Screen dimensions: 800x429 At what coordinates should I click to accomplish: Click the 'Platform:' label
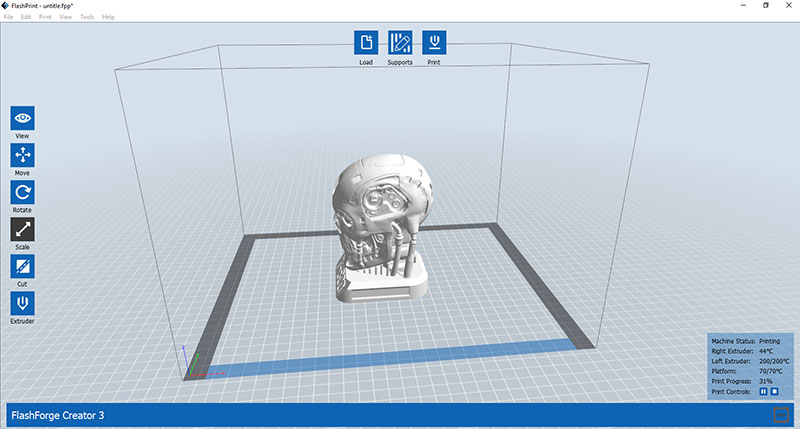[x=724, y=371]
